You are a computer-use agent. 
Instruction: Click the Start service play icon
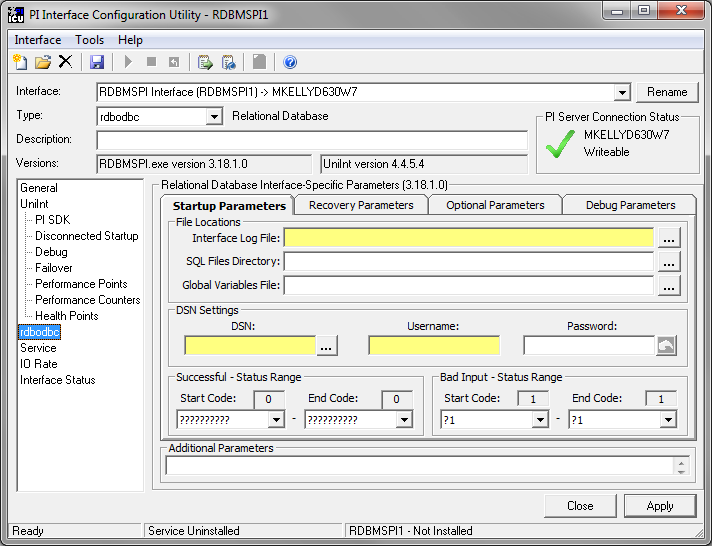(128, 62)
